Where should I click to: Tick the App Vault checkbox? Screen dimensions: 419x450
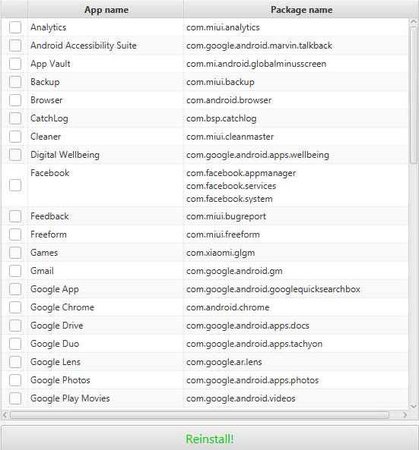click(x=15, y=64)
